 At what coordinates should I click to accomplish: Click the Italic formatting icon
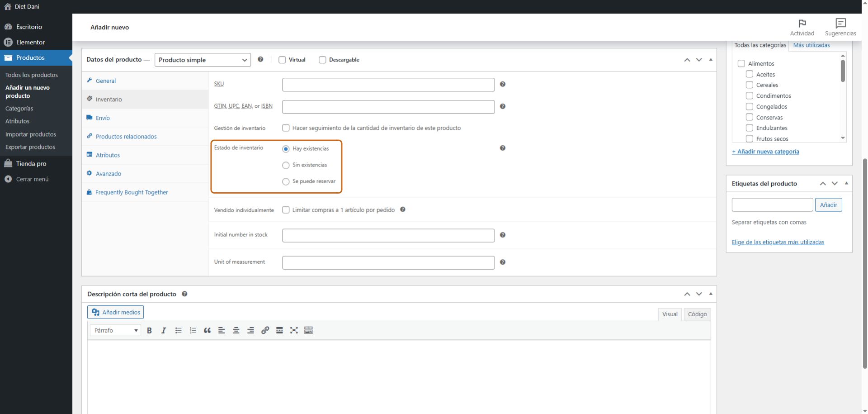tap(164, 330)
